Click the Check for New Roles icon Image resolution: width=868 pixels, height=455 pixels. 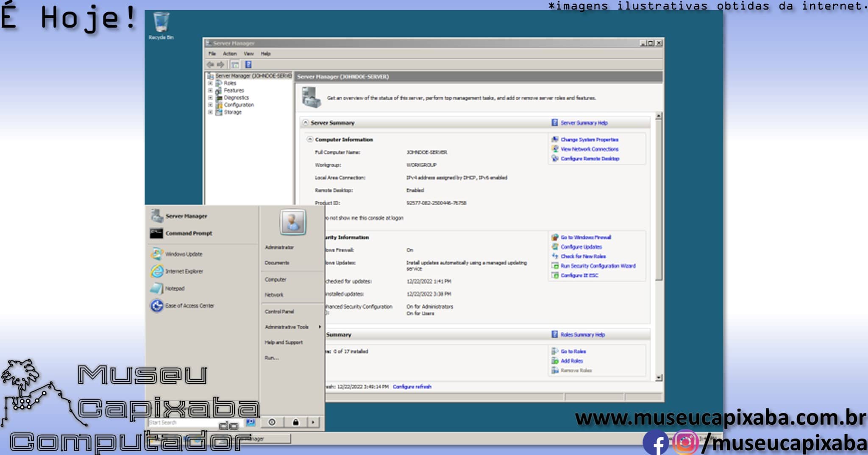(x=554, y=256)
